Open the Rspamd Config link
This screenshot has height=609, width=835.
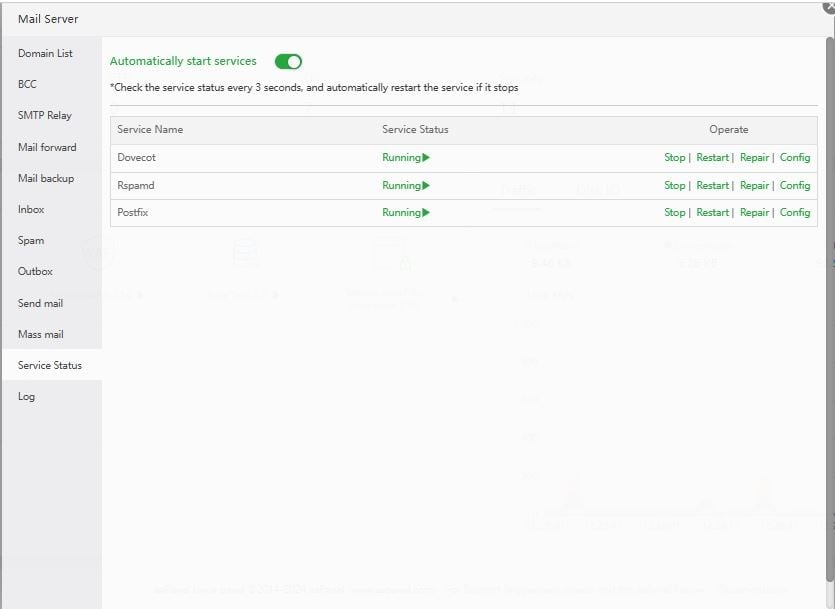pos(795,185)
